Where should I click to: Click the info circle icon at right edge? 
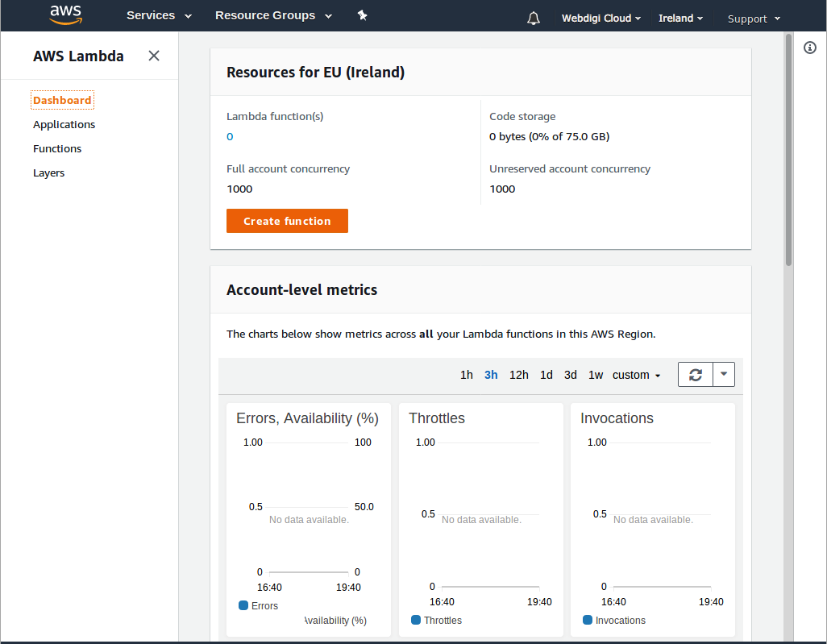(x=809, y=48)
